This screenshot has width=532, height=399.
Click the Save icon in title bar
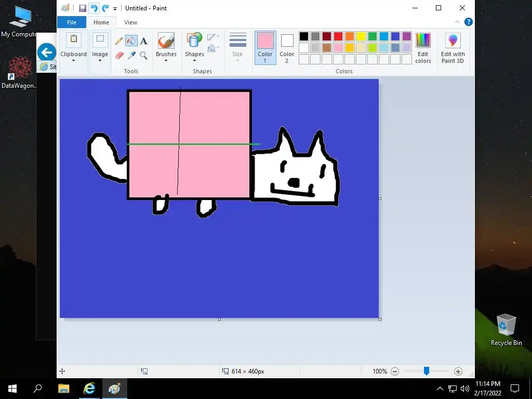click(83, 8)
